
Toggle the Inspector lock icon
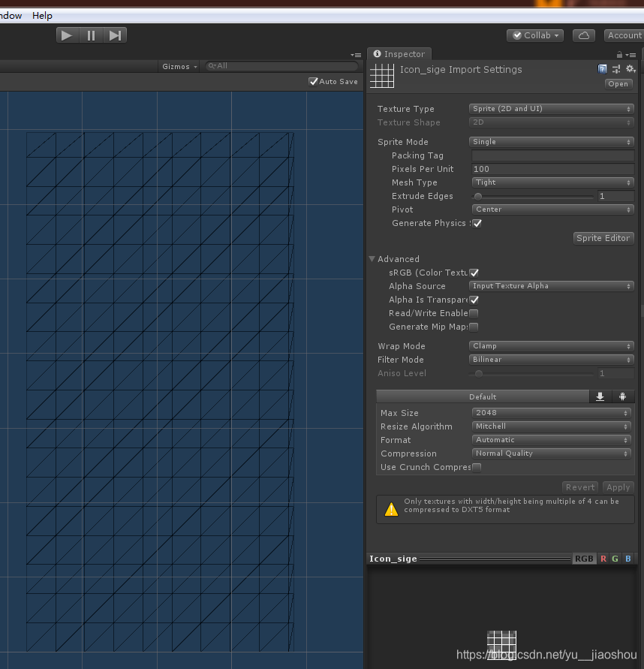tap(619, 55)
